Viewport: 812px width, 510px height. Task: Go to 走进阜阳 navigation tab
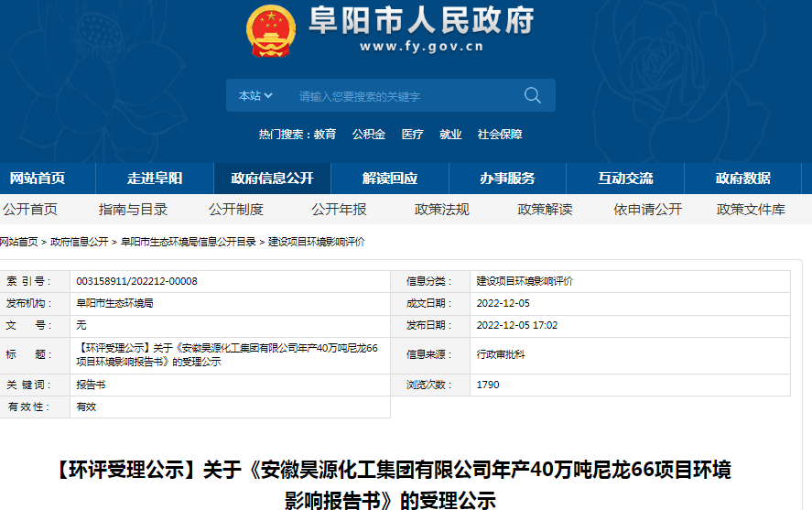coord(155,179)
